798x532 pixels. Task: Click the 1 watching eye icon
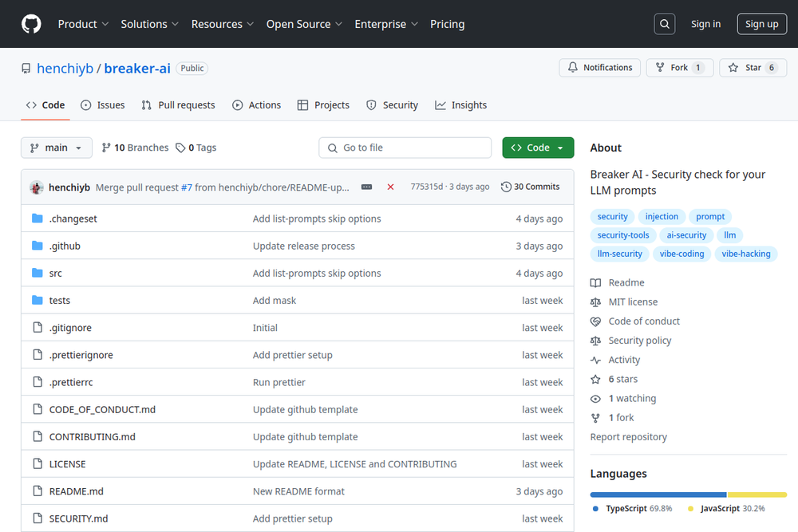click(595, 399)
